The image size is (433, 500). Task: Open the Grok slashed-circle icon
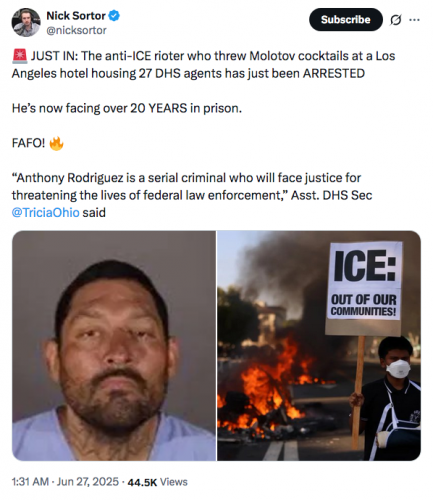coord(395,20)
